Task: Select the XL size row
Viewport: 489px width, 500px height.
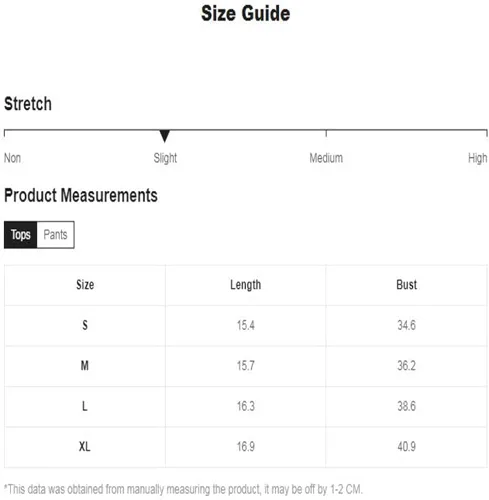Action: coord(246,447)
